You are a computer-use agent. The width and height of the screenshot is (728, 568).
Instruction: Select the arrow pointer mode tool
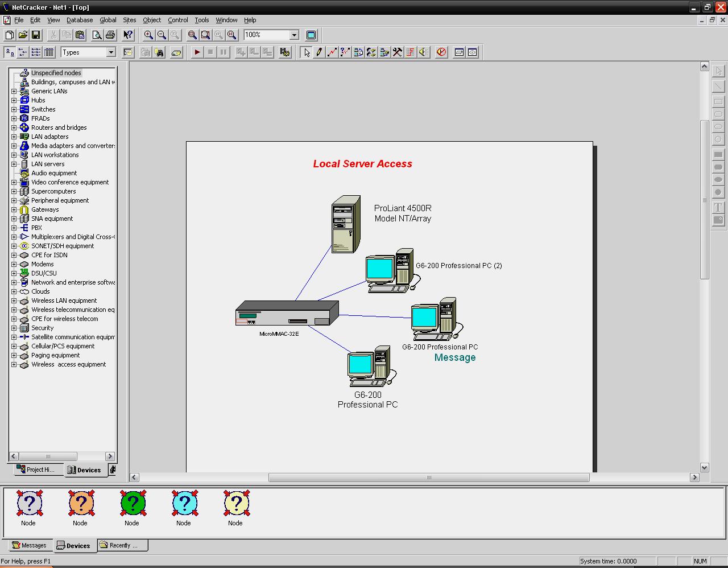pyautogui.click(x=307, y=52)
